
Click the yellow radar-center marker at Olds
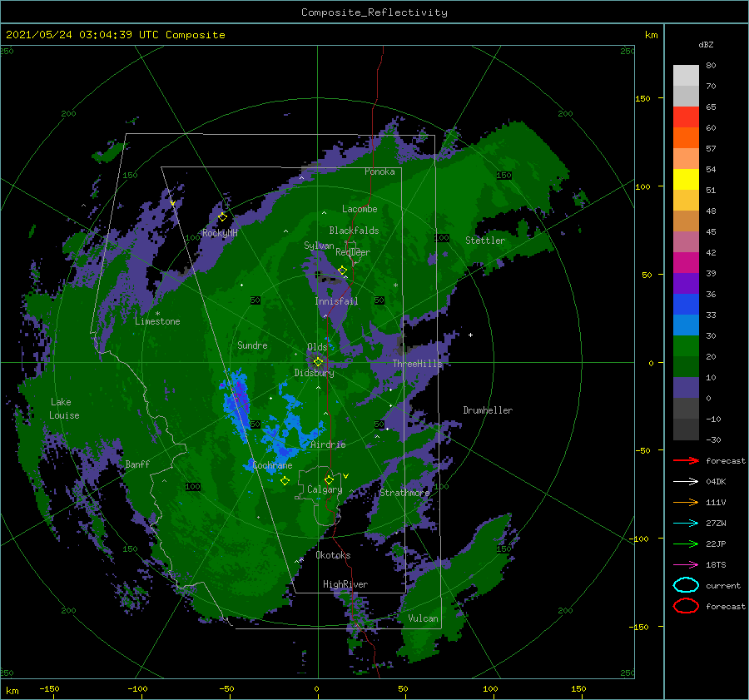click(318, 362)
